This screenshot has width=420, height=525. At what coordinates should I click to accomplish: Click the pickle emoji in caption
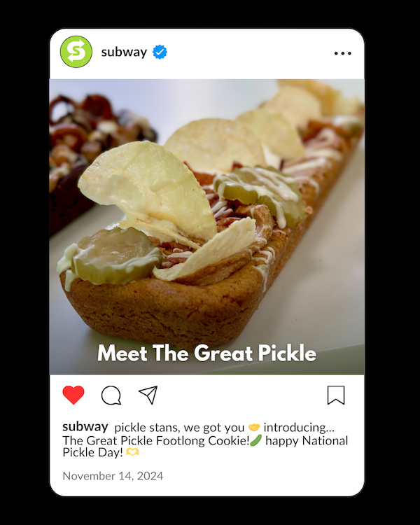click(x=256, y=440)
